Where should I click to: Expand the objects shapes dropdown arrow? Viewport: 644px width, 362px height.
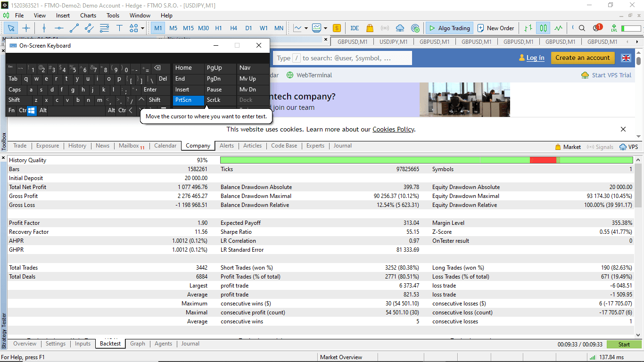click(x=143, y=28)
